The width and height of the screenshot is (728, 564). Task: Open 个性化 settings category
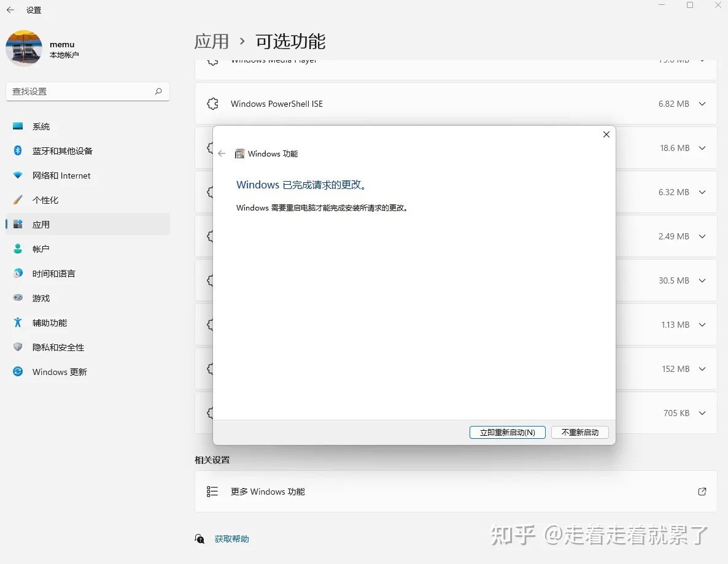88,200
